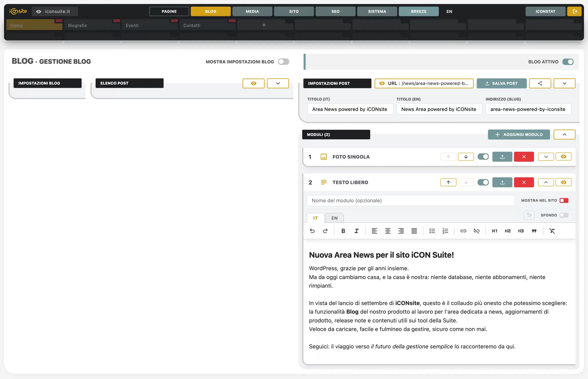This screenshot has height=379, width=588.
Task: Toggle Blog Attivo switch
Action: [568, 61]
